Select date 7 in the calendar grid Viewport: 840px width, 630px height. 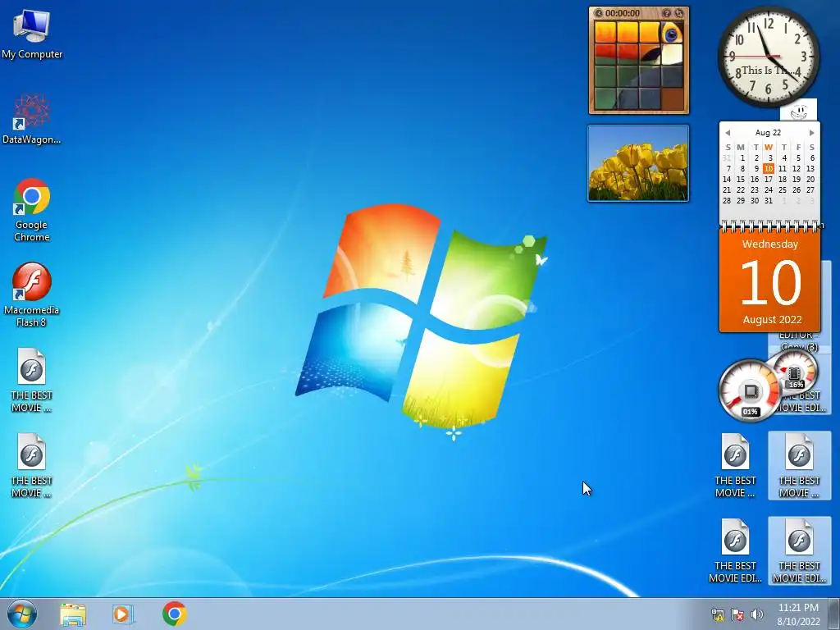[x=728, y=168]
